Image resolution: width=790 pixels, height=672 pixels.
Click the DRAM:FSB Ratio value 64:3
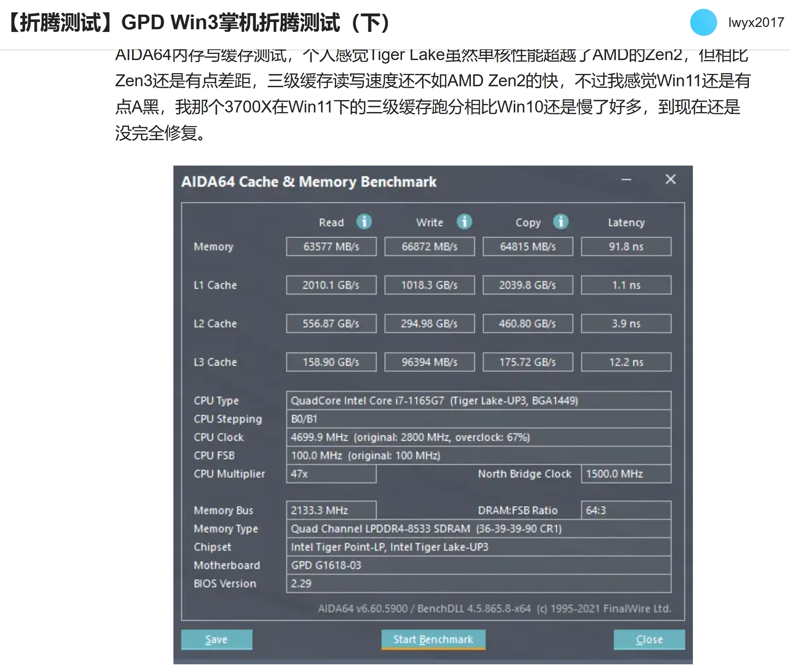pos(626,510)
